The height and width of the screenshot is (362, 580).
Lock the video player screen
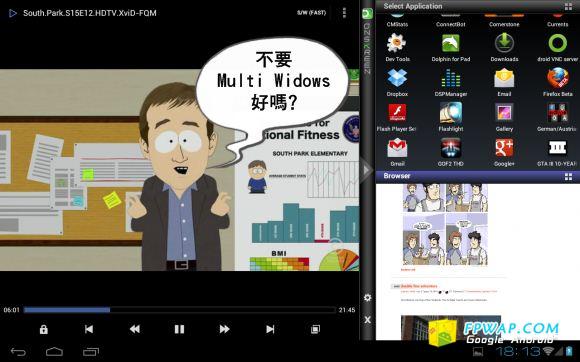[44, 329]
